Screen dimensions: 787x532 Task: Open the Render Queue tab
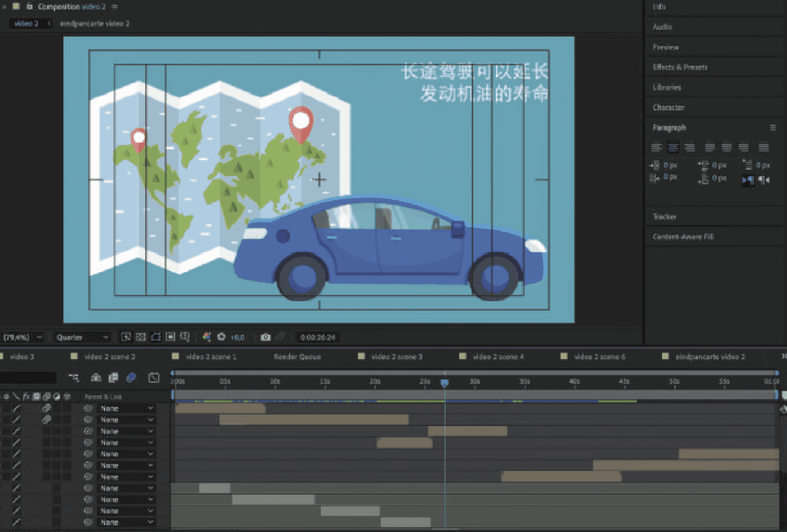point(297,356)
